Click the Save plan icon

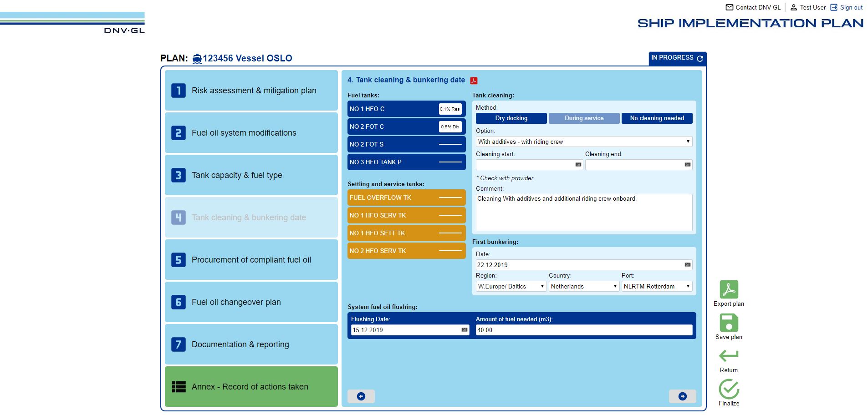coord(728,323)
